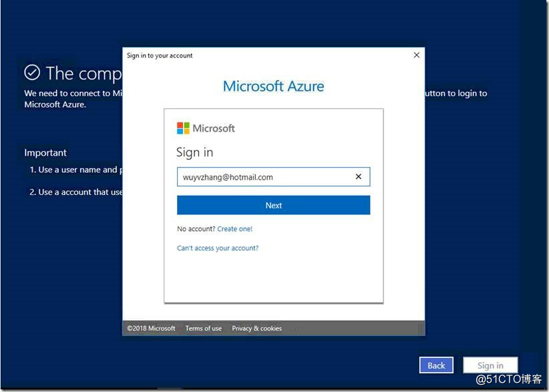Click the Microsoft four-color logo
The width and height of the screenshot is (549, 392).
pyautogui.click(x=183, y=128)
